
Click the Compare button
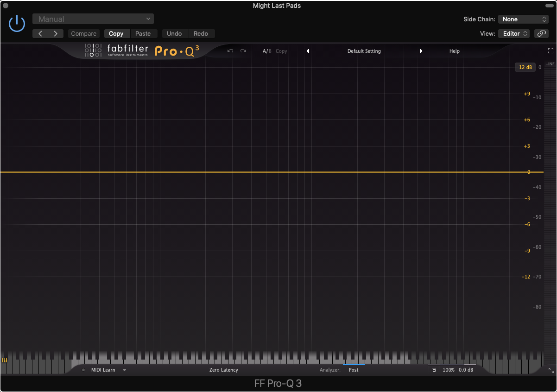click(x=84, y=33)
